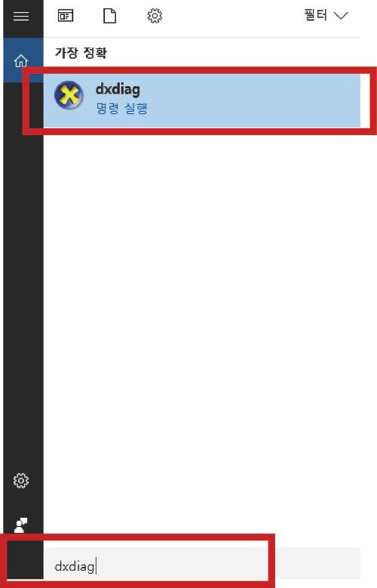Screen dimensions: 377x588
Task: Click the 명령 실행 subtitle link
Action: coord(122,109)
